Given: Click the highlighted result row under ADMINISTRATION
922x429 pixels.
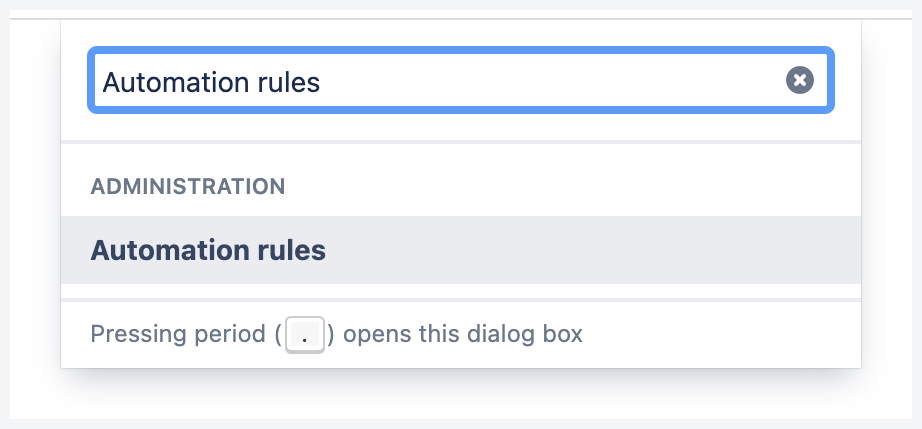Looking at the screenshot, I should pyautogui.click(x=460, y=250).
